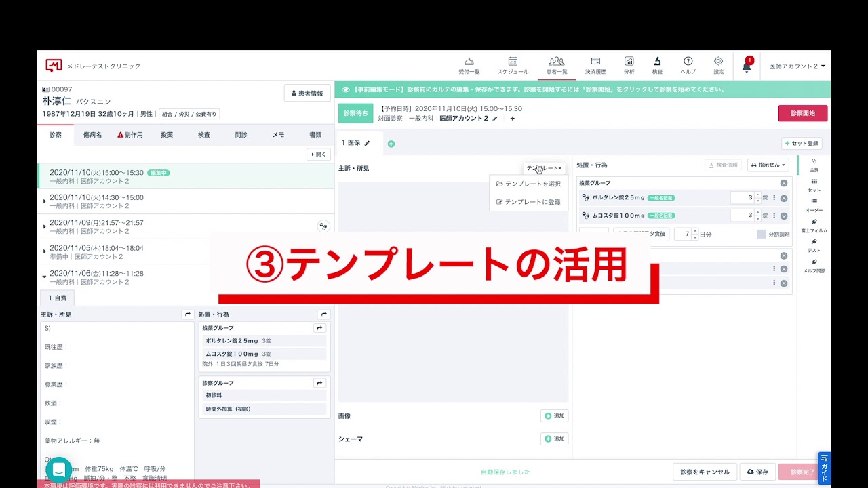Go to the 患者一覧 patients list
The image size is (868, 488).
[x=557, y=65]
